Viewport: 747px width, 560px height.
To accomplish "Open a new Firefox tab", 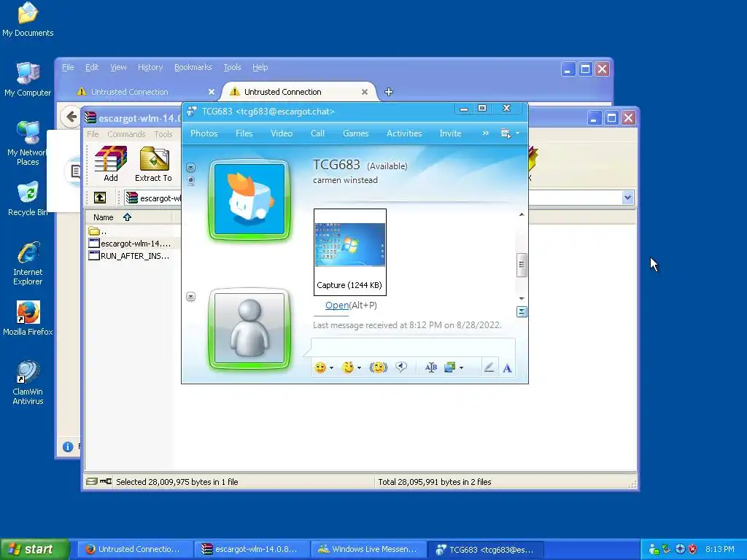I will (389, 92).
